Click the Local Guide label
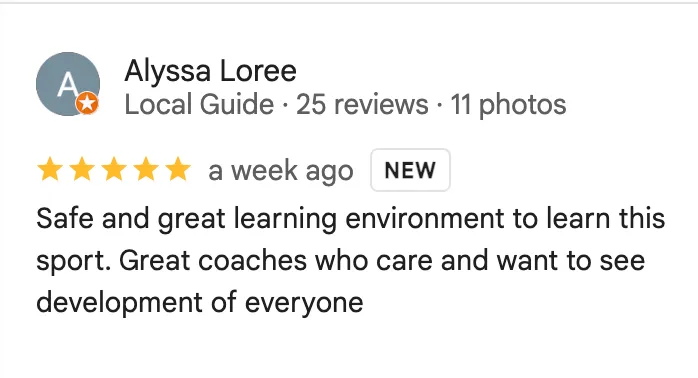The width and height of the screenshot is (698, 378). [199, 104]
